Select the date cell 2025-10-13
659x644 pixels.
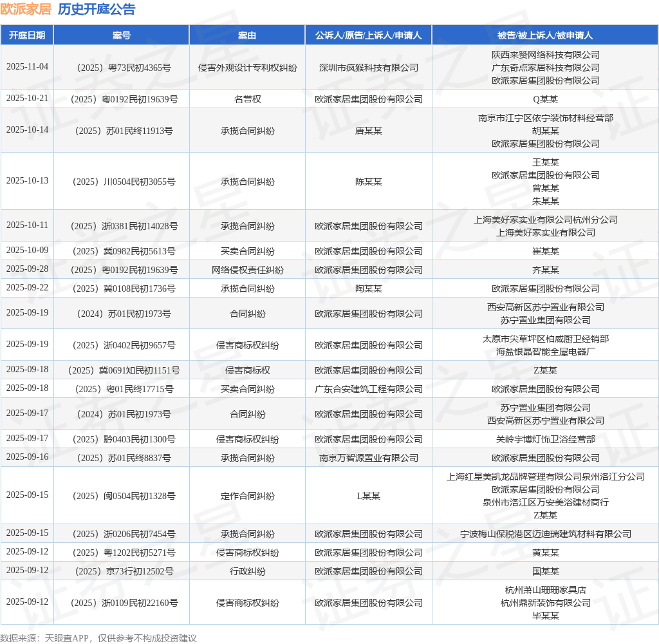(27, 181)
